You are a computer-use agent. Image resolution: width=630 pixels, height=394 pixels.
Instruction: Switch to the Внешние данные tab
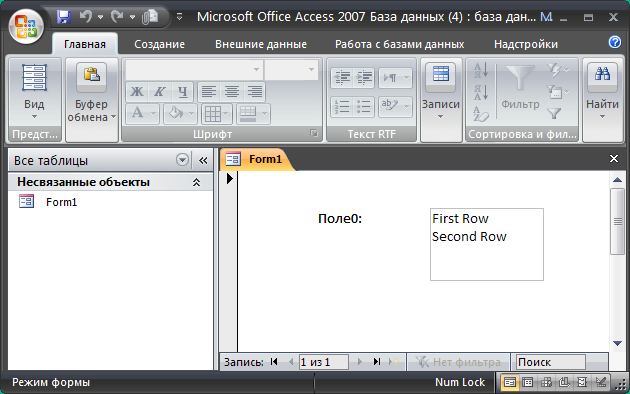261,44
